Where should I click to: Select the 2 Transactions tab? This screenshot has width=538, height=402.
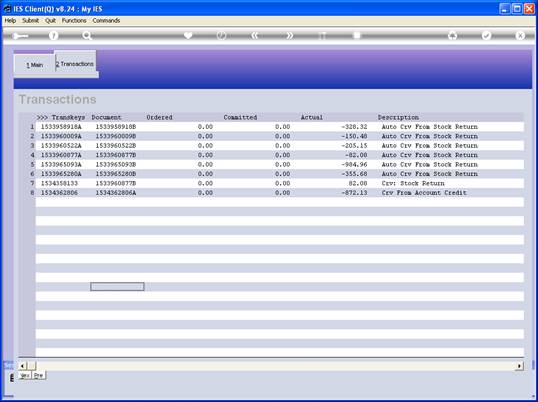(75, 64)
